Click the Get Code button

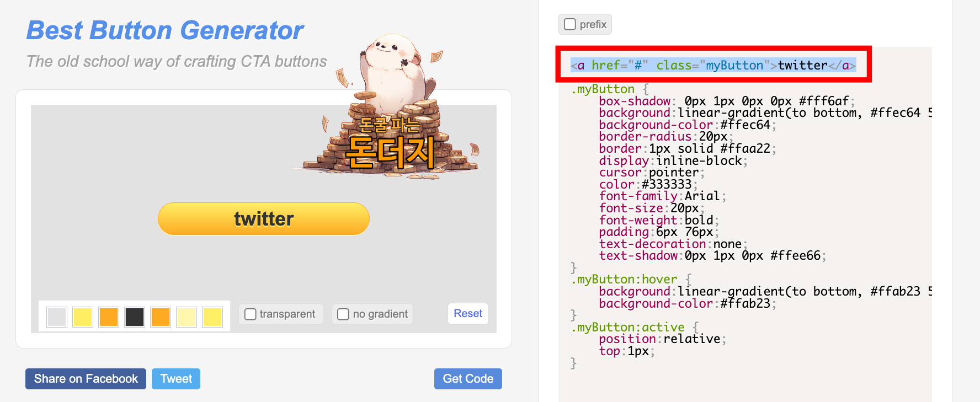click(468, 379)
